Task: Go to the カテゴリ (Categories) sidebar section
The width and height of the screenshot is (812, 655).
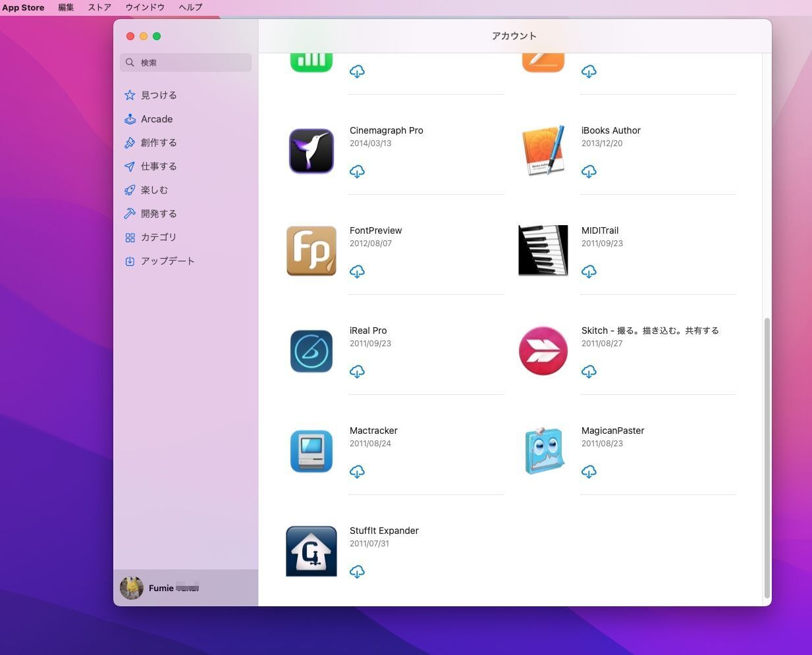Action: tap(158, 238)
